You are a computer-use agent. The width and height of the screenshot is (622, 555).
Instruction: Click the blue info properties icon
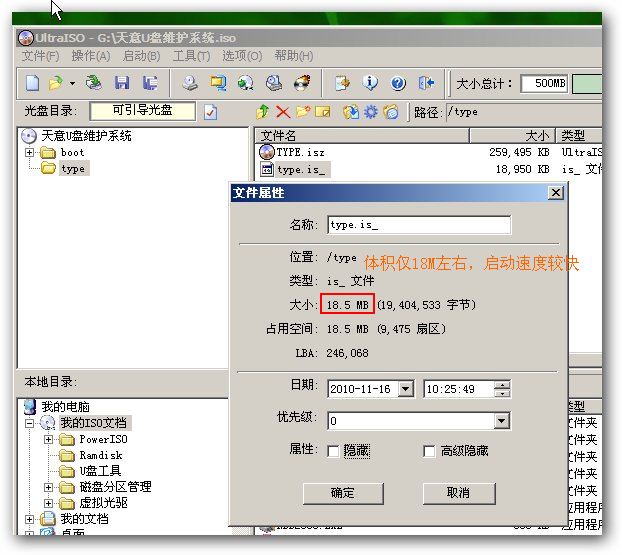coord(370,83)
